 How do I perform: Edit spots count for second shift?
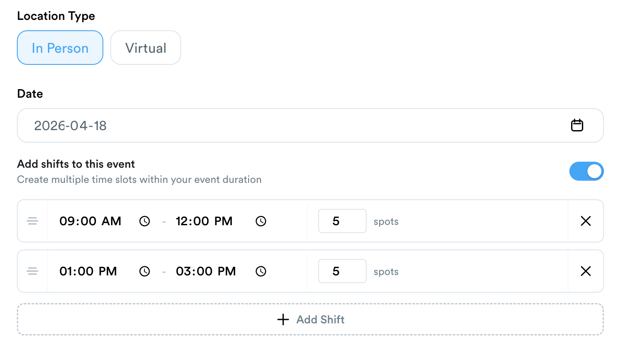pos(342,271)
